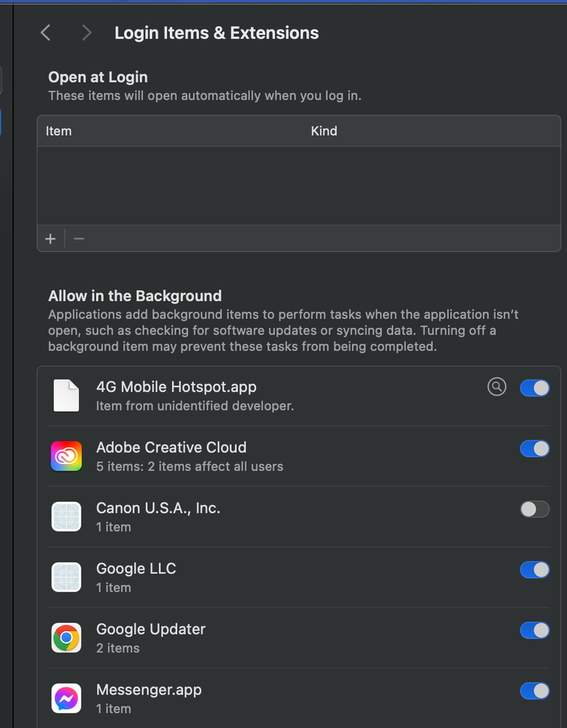This screenshot has width=567, height=728.
Task: Click the 4G Mobile Hotspot document icon
Action: (x=66, y=395)
